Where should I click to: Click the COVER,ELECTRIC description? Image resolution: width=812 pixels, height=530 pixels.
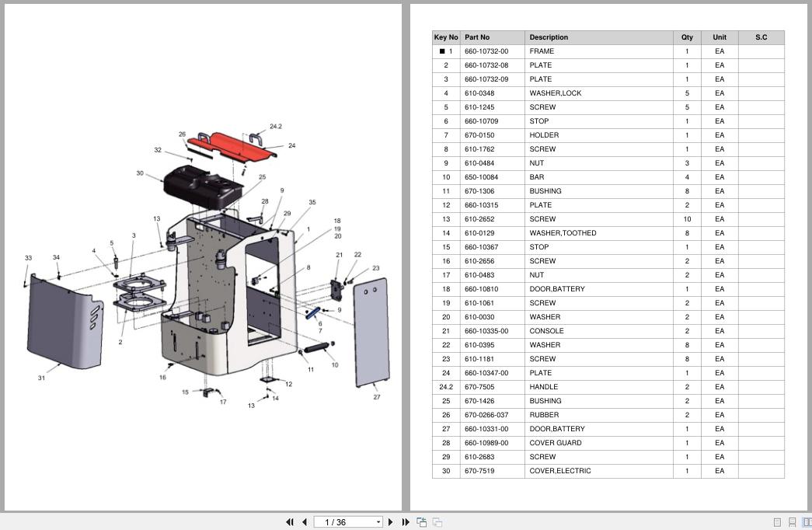coord(559,471)
